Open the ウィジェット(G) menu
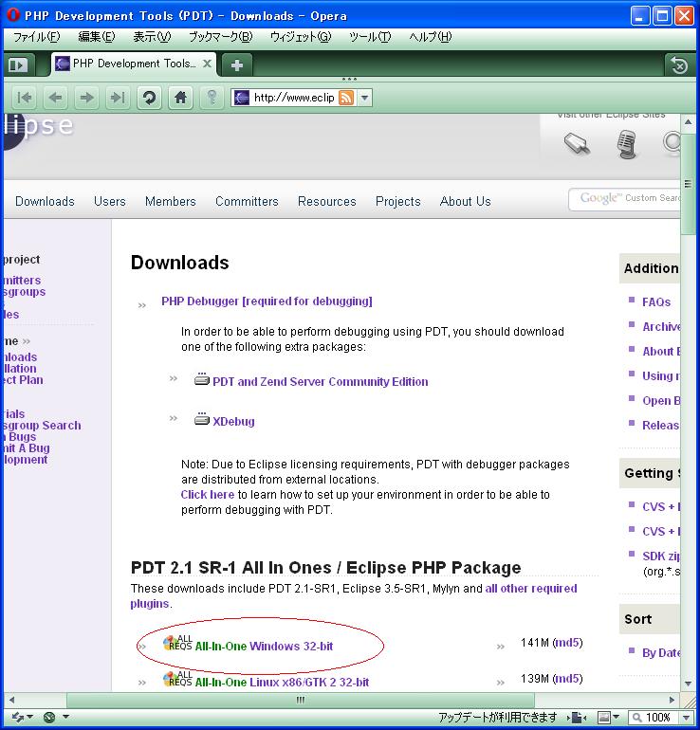The height and width of the screenshot is (730, 700). tap(301, 37)
